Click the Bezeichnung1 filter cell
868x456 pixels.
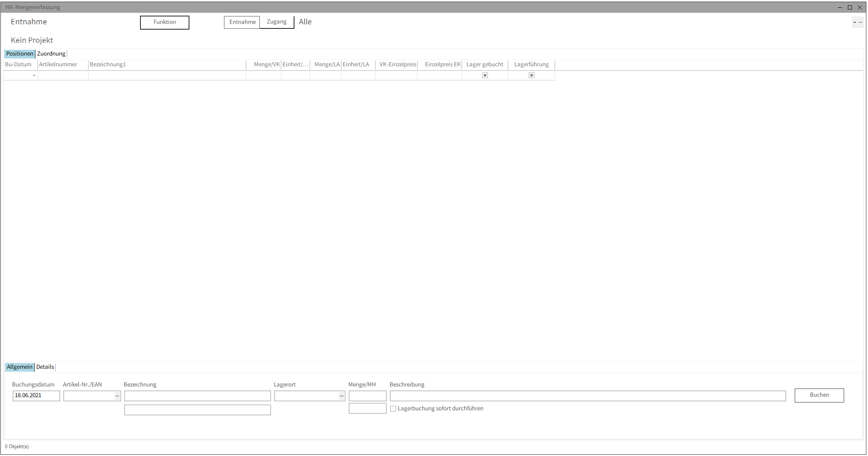point(167,75)
